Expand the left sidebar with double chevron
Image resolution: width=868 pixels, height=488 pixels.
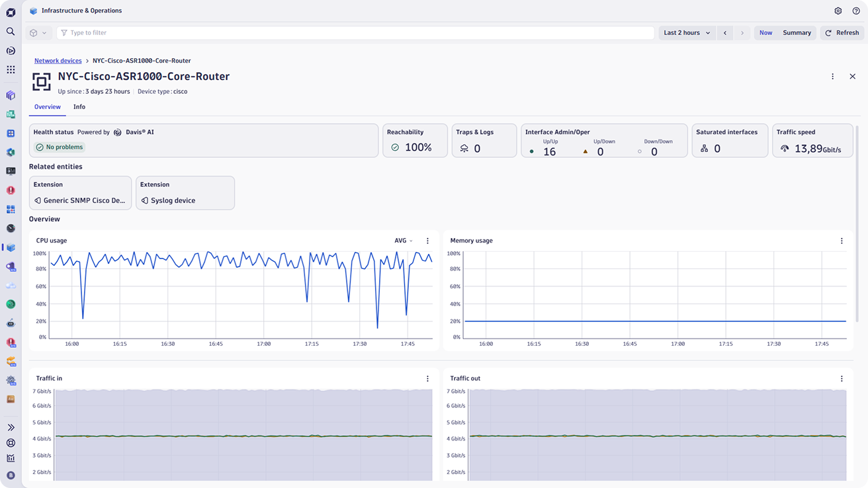tap(11, 428)
